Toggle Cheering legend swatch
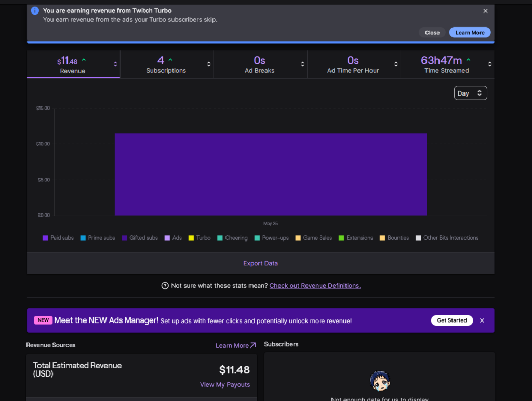The image size is (532, 401). click(220, 238)
